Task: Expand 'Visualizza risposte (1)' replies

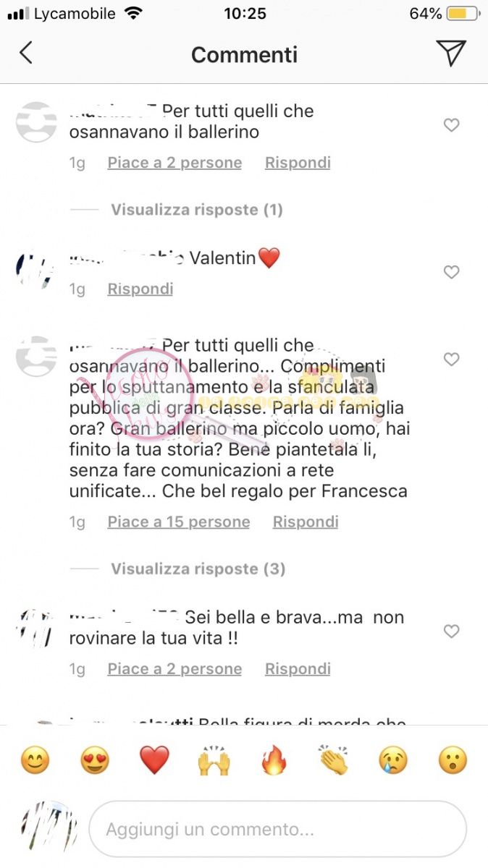Action: click(196, 210)
